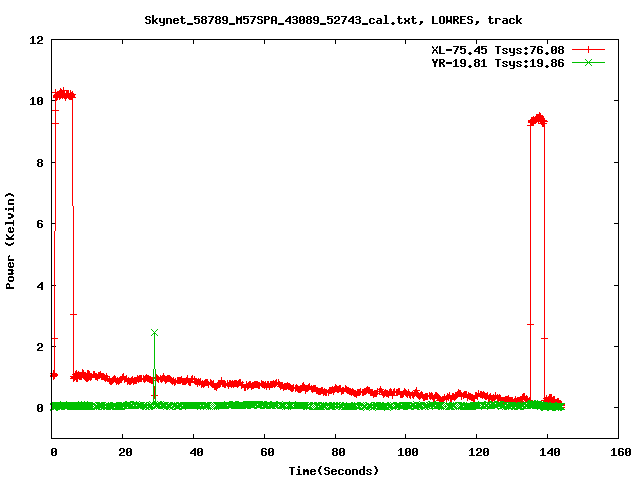Screen dimensions: 640x480
Task: Click the x-axis tick label 120
Action: pyautogui.click(x=479, y=452)
